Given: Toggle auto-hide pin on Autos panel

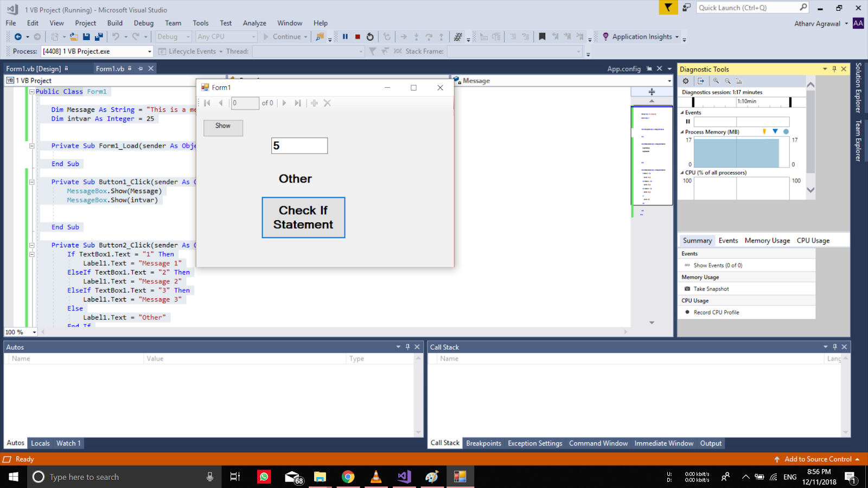Looking at the screenshot, I should [407, 346].
